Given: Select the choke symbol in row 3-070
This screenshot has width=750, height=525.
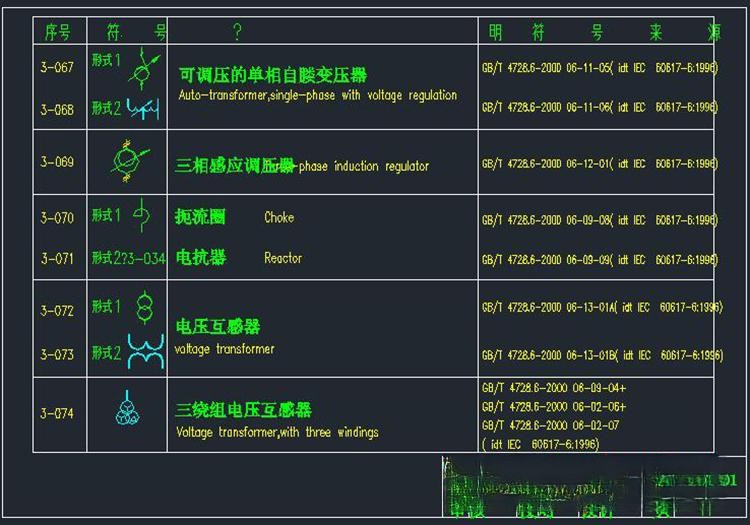Looking at the screenshot, I should coord(141,215).
